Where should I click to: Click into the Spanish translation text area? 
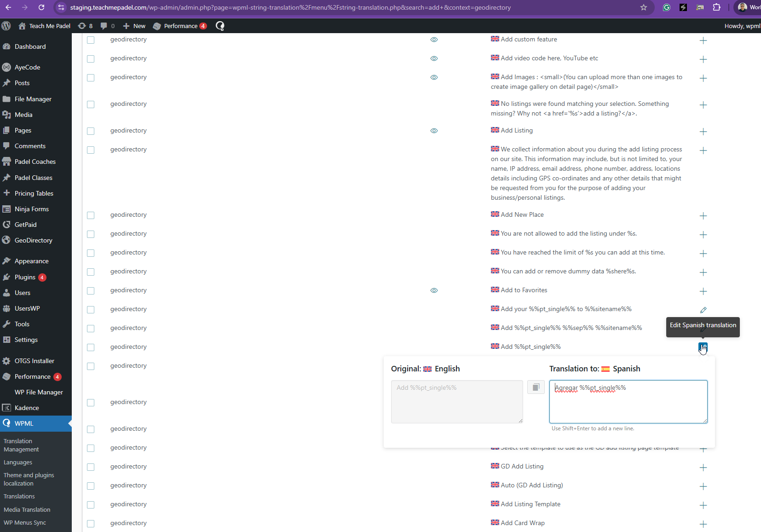tap(628, 401)
